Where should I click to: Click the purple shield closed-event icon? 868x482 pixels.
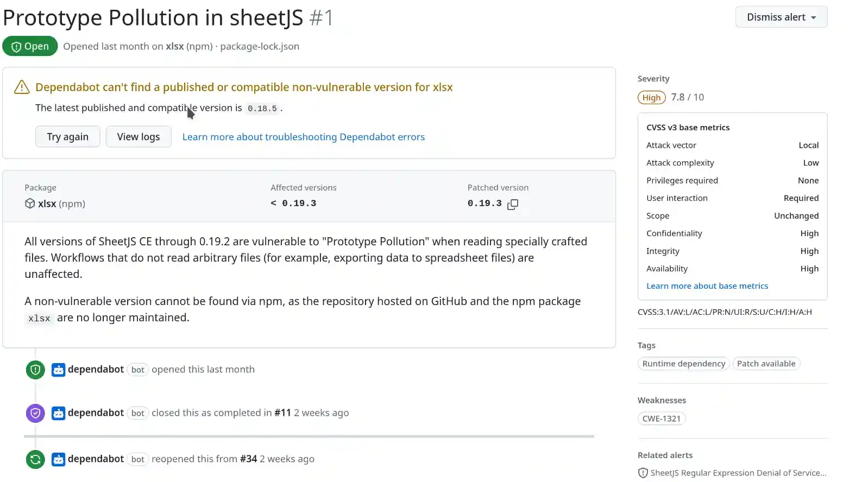point(35,413)
